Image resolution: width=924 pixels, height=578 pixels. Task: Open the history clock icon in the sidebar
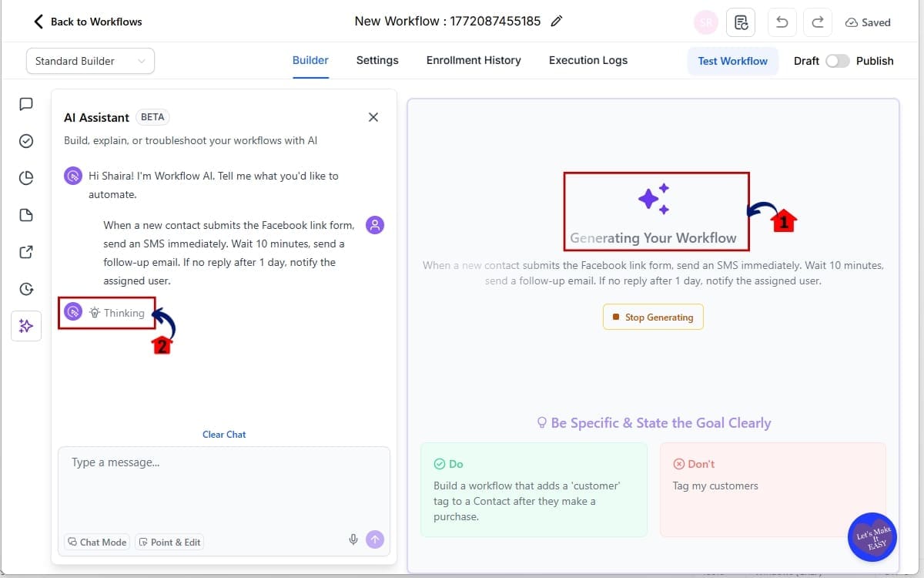[26, 289]
